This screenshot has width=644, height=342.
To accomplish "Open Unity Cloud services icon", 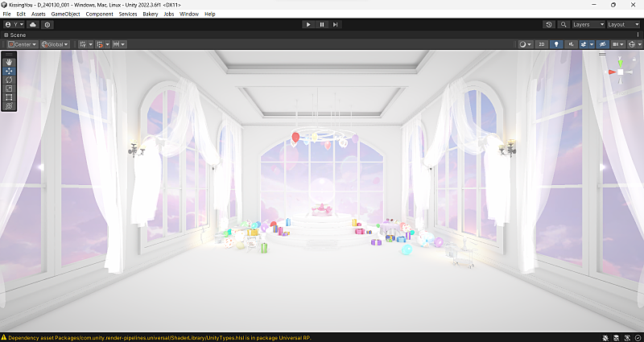I will coord(33,25).
